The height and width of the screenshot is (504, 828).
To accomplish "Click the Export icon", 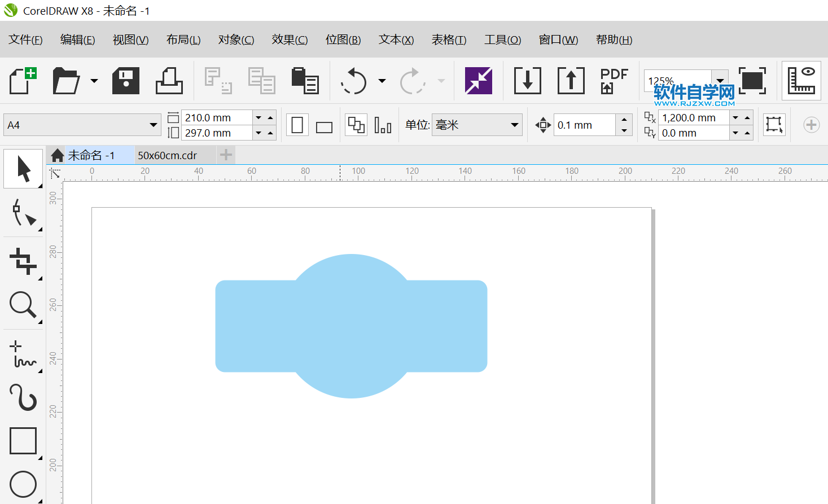I will 571,81.
